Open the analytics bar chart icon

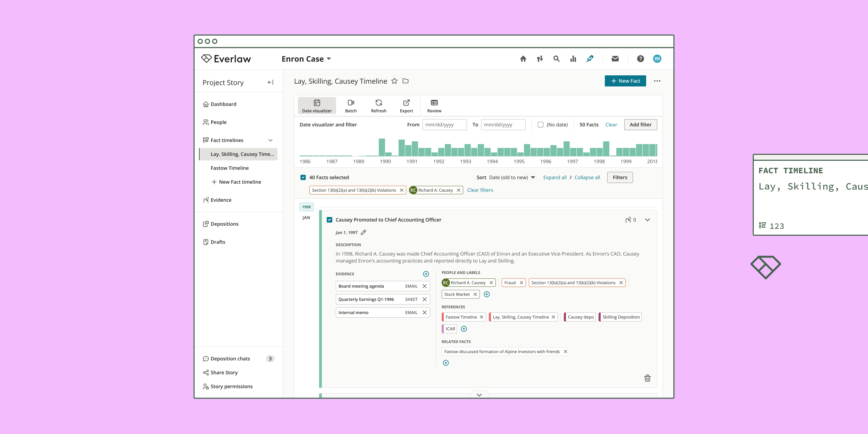(x=573, y=59)
